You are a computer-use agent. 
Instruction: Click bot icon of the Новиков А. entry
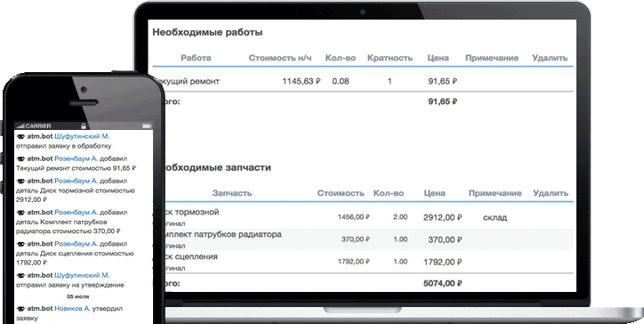point(20,308)
